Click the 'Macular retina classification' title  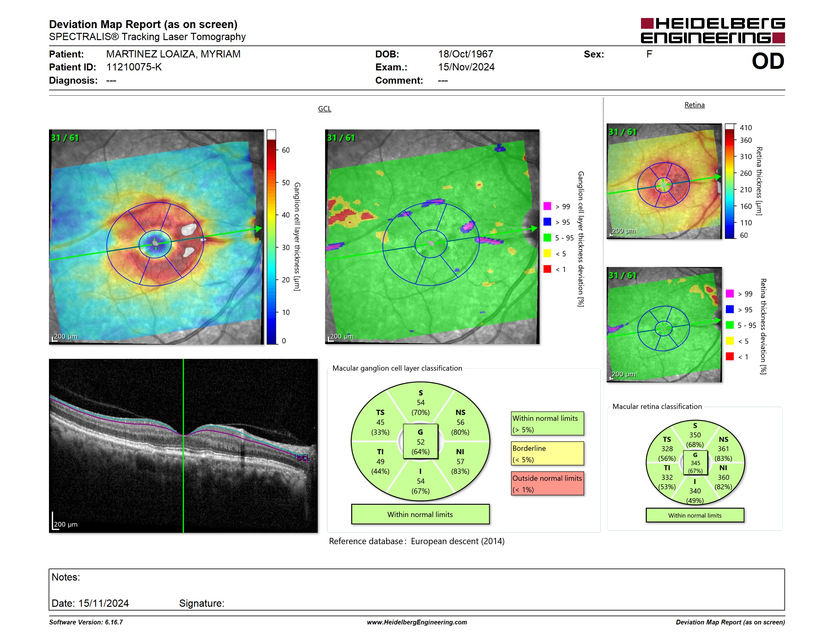(657, 407)
